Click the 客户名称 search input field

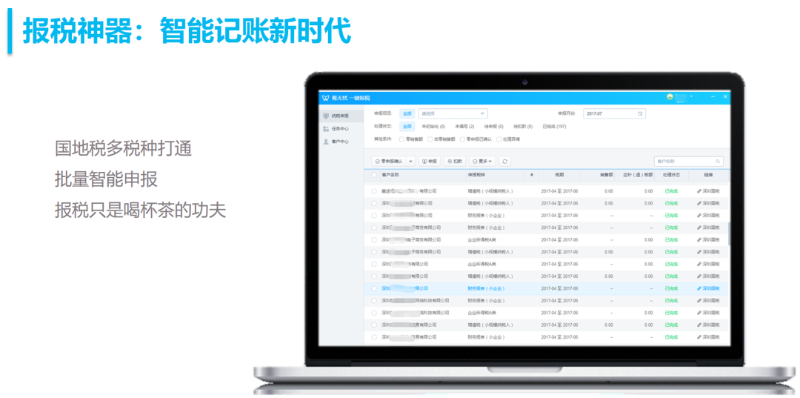[x=689, y=161]
